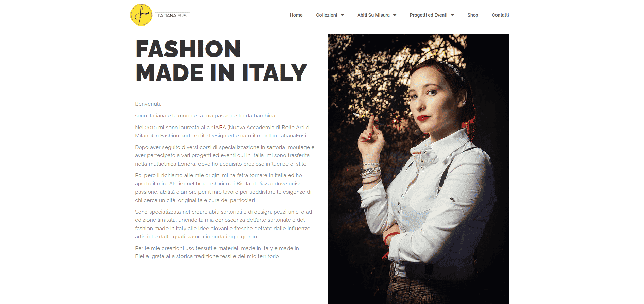Click the yellow circular Tatiana Fusi logo

(x=141, y=15)
